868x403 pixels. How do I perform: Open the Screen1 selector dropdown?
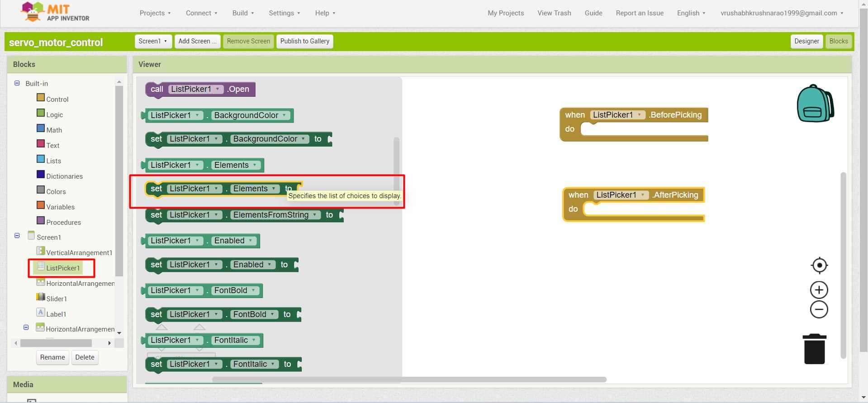[153, 41]
